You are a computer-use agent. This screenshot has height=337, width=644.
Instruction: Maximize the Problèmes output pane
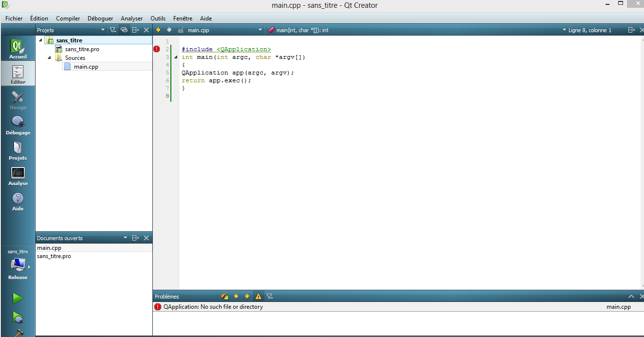[x=631, y=296]
